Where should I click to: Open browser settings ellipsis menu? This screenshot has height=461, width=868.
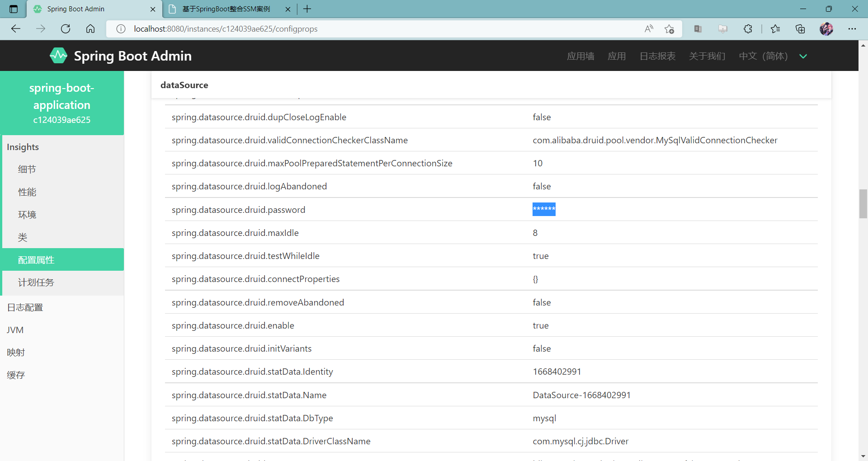pyautogui.click(x=852, y=29)
